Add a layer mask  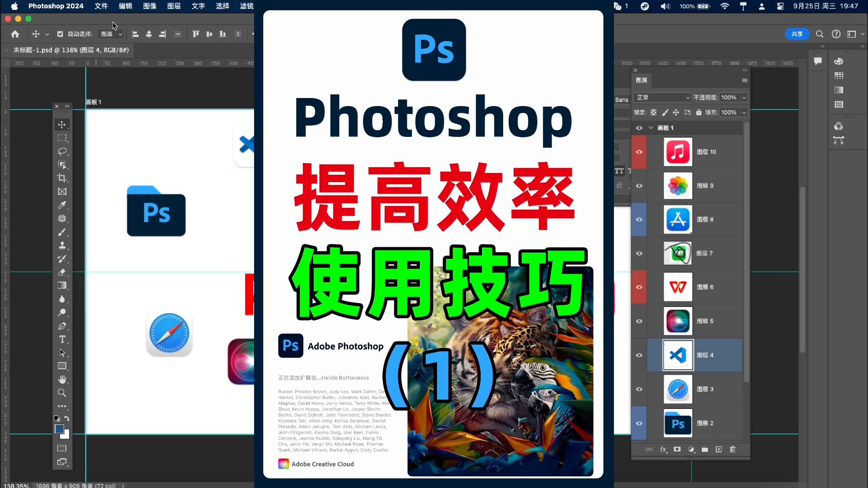pos(677,450)
